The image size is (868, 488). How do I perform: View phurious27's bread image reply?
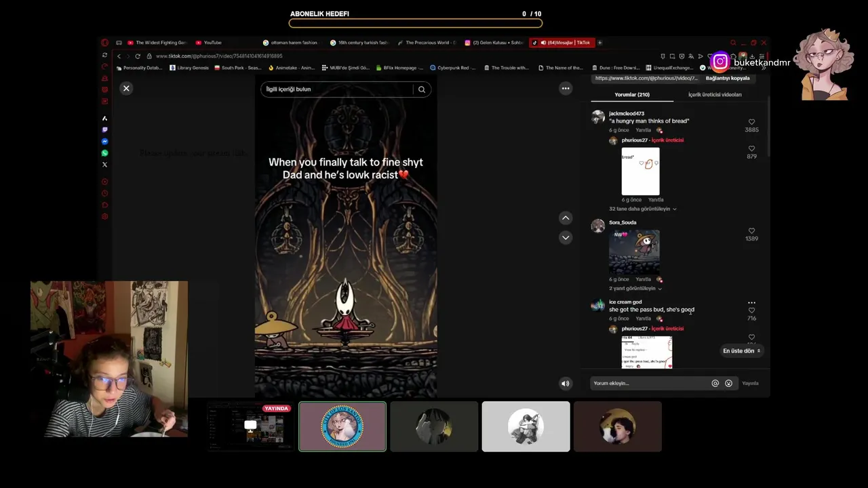point(640,171)
